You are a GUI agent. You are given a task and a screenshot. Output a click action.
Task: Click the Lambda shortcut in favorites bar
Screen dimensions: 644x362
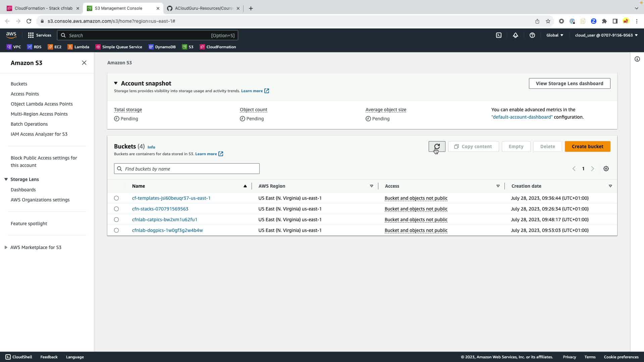[78, 47]
